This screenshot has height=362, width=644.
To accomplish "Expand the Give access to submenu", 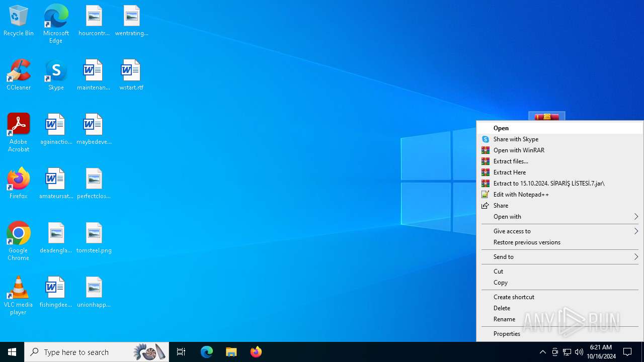I will [x=560, y=231].
